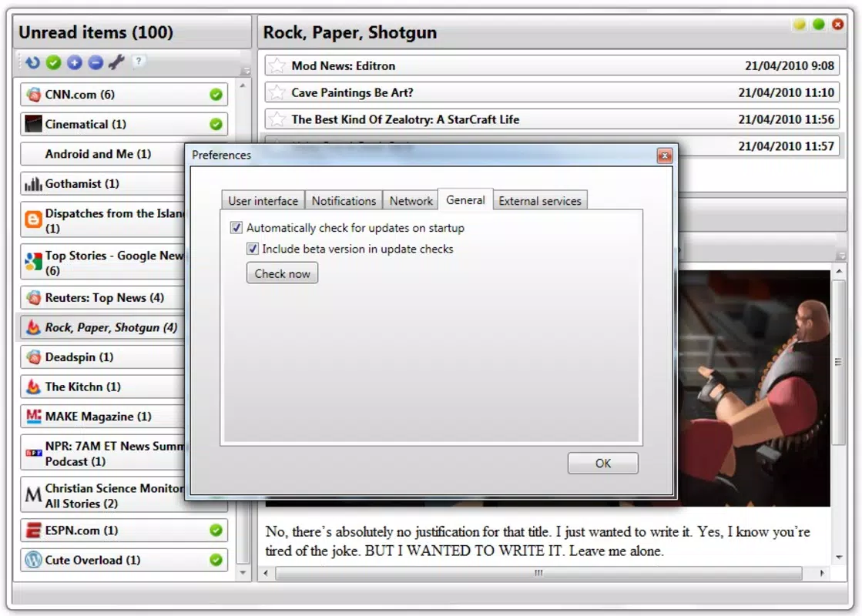Viewport: 862px width, 616px height.
Task: Select the Deadspin (1) feed
Action: tap(102, 357)
